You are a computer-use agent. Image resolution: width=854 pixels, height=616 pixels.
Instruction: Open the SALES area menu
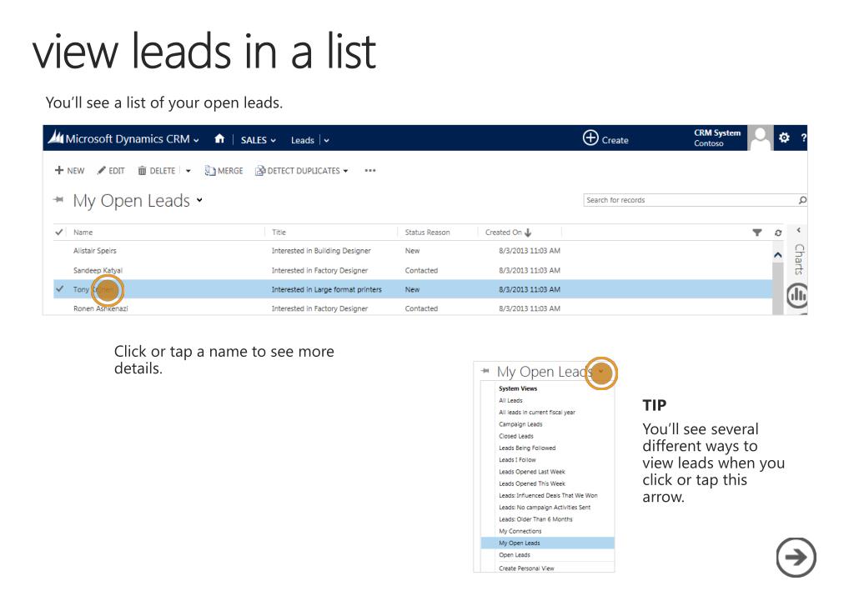click(x=259, y=140)
